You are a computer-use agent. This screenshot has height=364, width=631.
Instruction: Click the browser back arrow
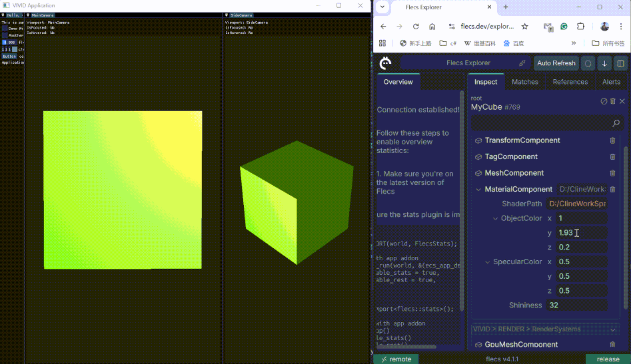(383, 27)
